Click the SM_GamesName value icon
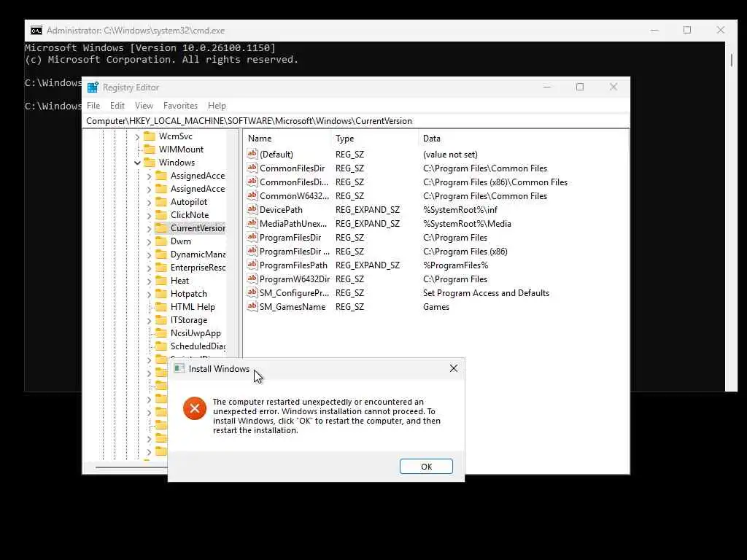The width and height of the screenshot is (747, 560). 252,306
